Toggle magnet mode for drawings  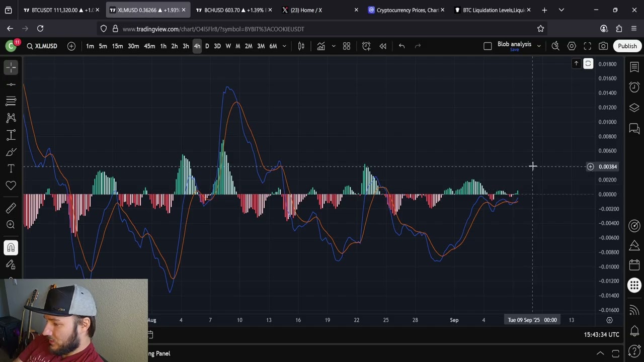click(11, 247)
